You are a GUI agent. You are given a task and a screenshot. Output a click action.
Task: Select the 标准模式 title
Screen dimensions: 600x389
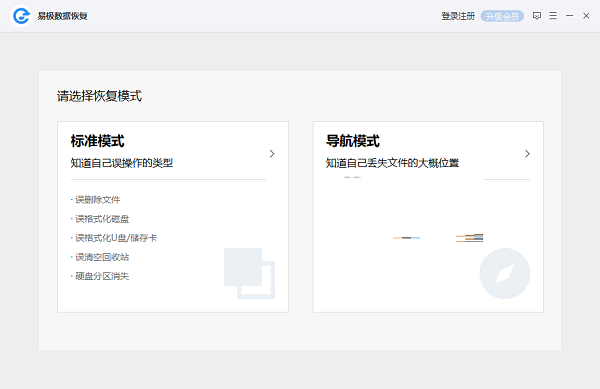[98, 141]
